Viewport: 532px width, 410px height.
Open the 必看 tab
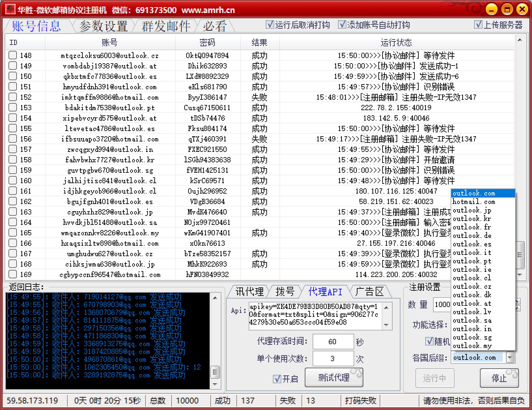click(x=215, y=26)
